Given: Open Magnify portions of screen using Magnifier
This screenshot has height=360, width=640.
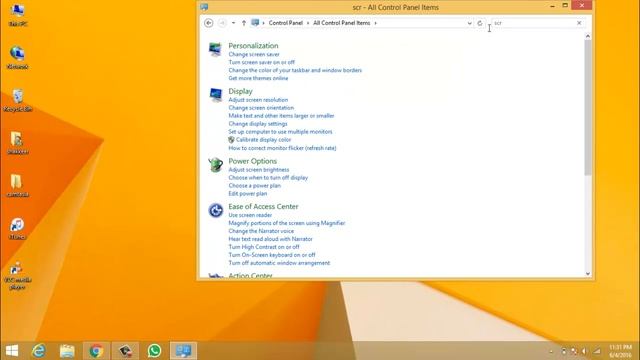Looking at the screenshot, I should pyautogui.click(x=287, y=223).
